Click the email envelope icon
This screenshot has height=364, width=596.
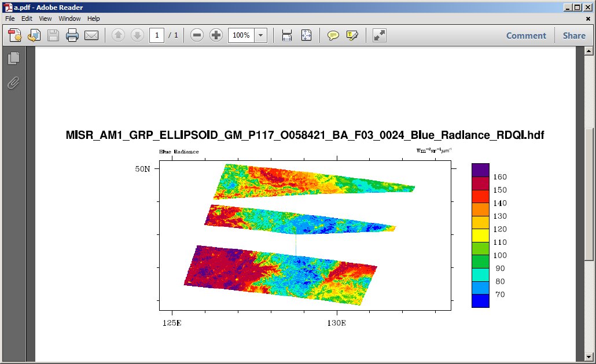click(x=91, y=35)
